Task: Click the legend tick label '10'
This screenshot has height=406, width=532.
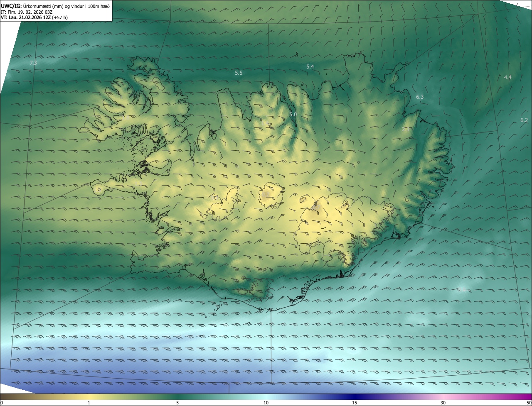Action: point(266,403)
